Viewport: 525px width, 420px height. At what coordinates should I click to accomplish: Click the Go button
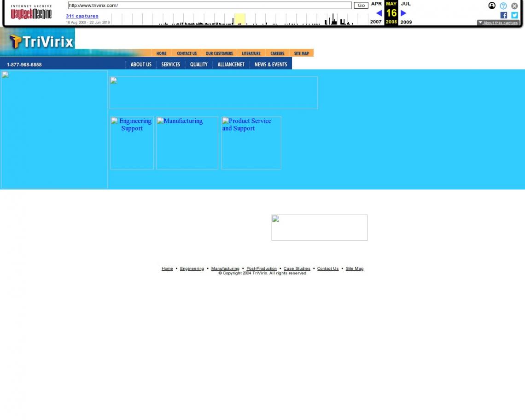(x=361, y=6)
